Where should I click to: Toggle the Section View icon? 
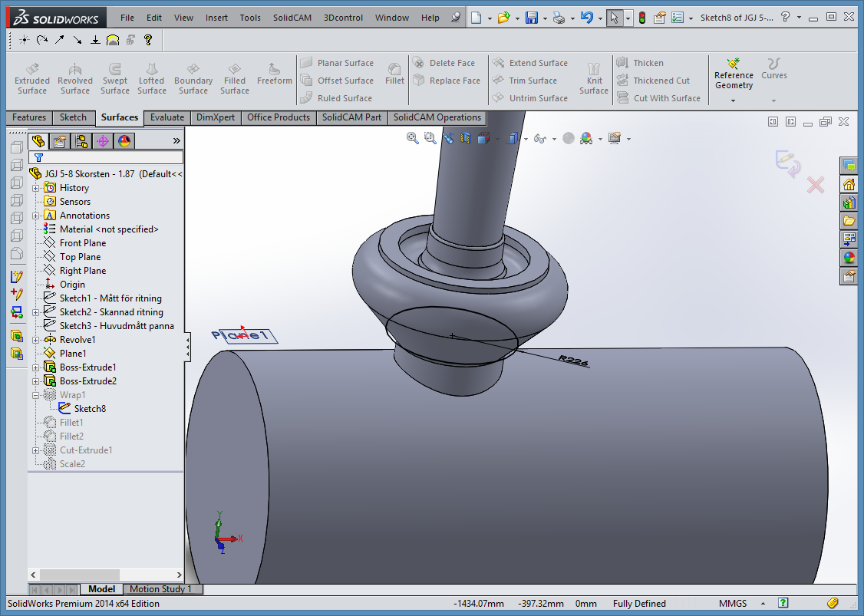pyautogui.click(x=467, y=138)
